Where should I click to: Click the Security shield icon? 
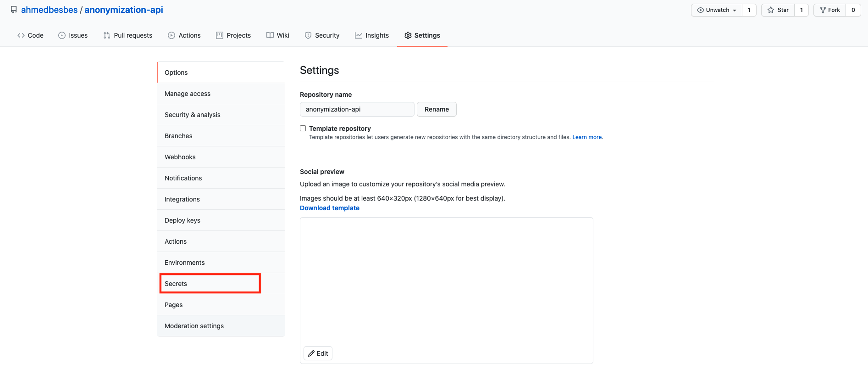point(308,35)
